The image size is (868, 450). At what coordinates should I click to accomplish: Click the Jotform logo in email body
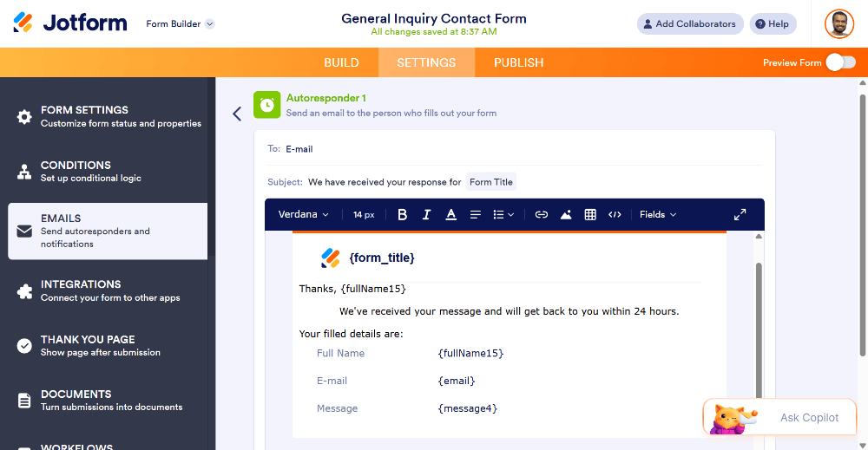click(331, 258)
